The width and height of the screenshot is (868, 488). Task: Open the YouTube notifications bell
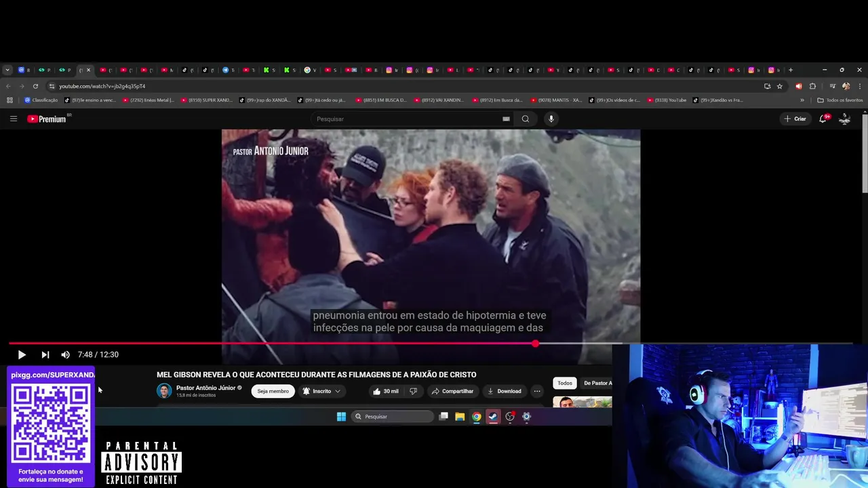coord(823,119)
